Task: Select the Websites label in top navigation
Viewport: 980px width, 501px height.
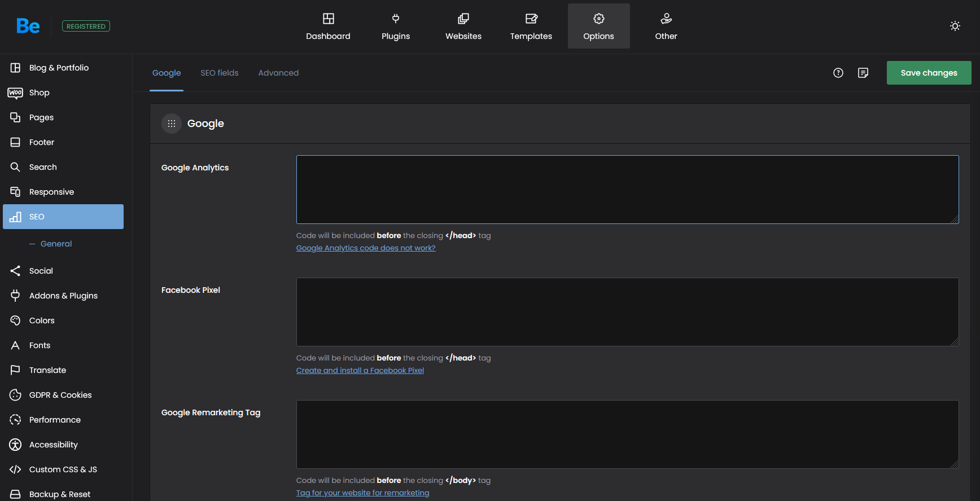Action: point(463,36)
